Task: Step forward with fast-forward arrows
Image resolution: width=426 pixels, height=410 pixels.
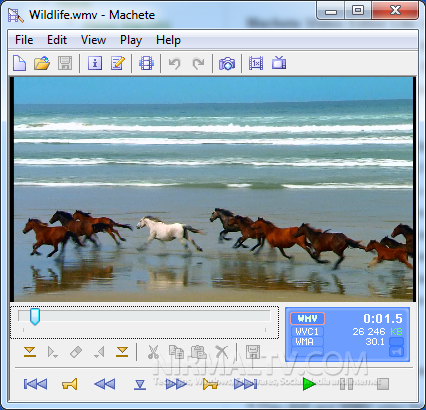Action: coord(176,384)
